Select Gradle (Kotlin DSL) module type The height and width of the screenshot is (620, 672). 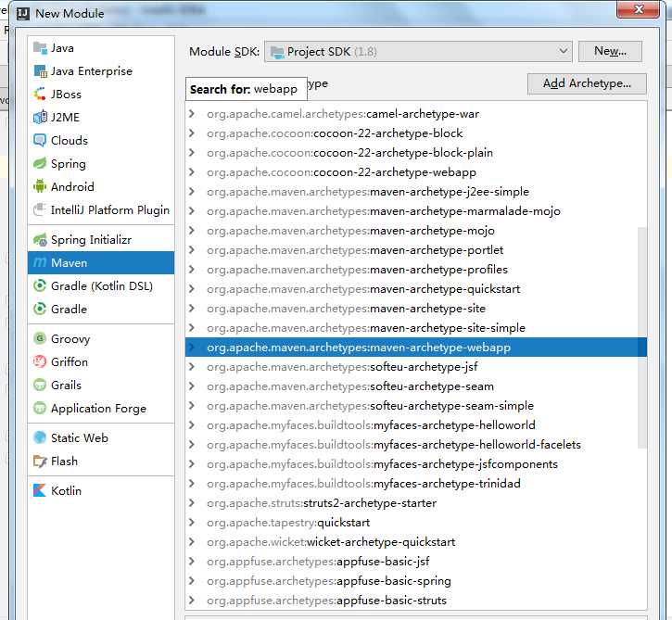(x=101, y=285)
